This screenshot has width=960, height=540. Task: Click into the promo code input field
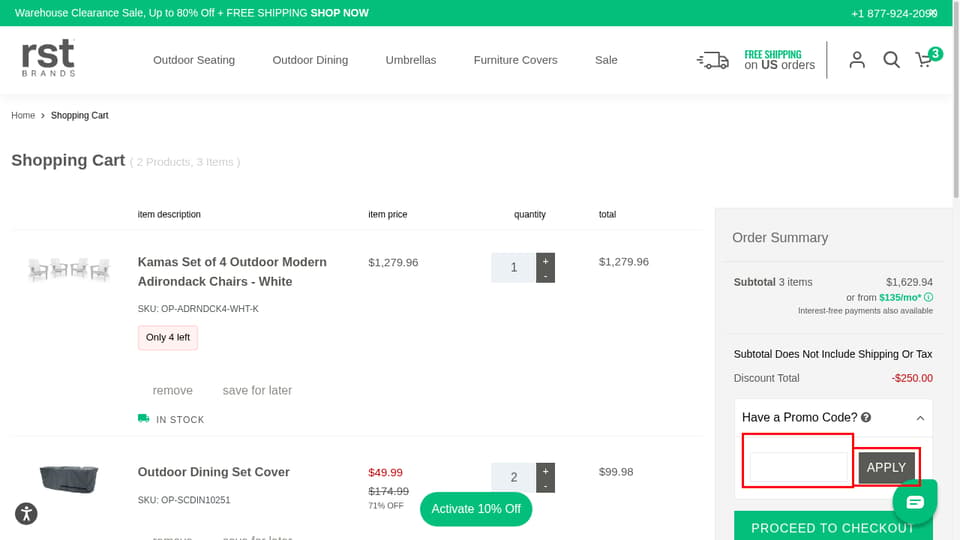point(799,468)
